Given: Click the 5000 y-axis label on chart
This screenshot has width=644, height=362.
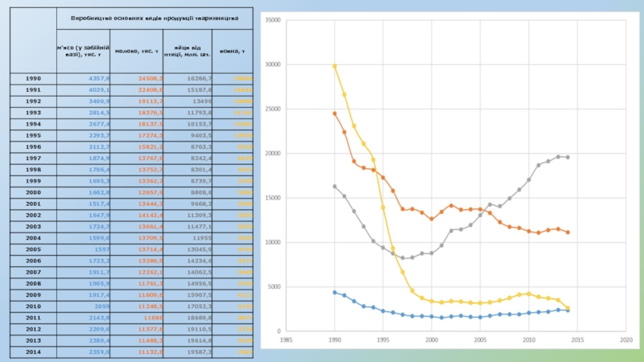Looking at the screenshot, I should (275, 286).
